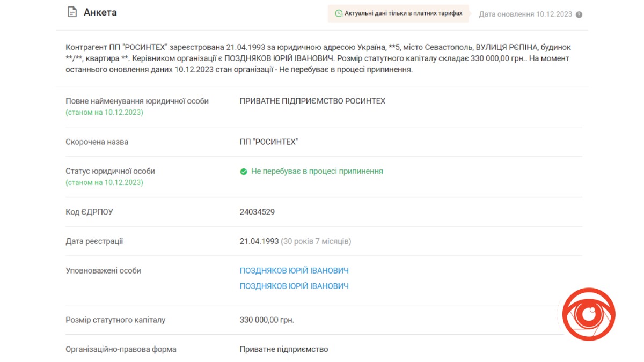This screenshot has width=644, height=362.
Task: Click the clock icon in paid-tariff notice
Action: (338, 13)
